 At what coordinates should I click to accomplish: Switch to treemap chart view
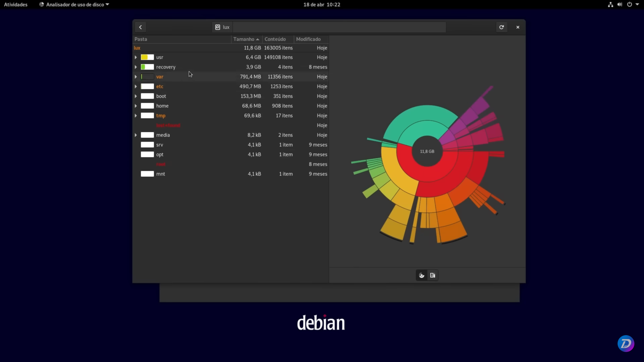tap(433, 276)
